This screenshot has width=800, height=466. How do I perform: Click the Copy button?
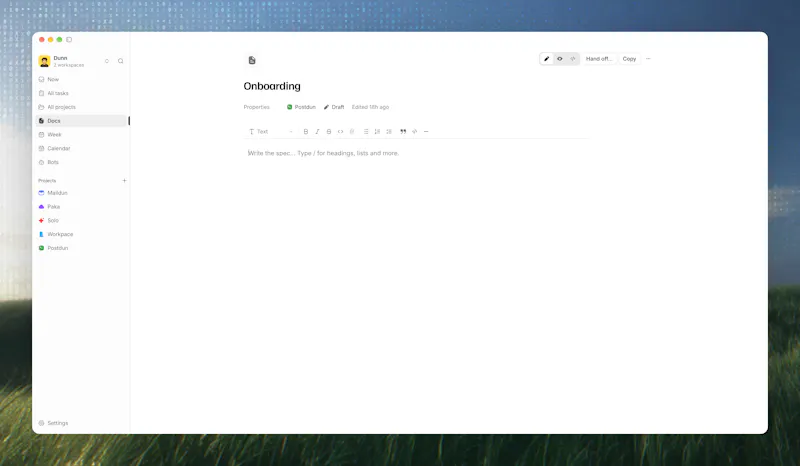[629, 59]
